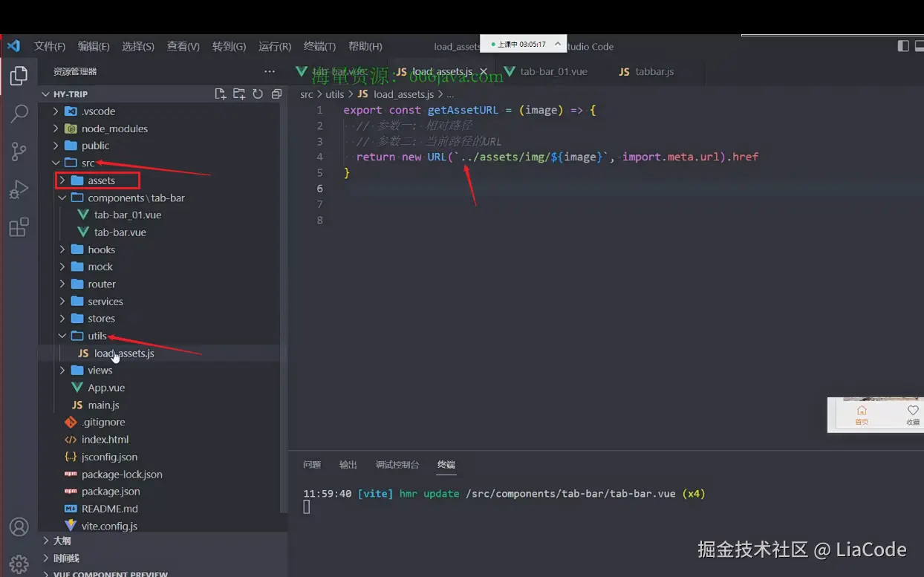The image size is (924, 577).
Task: Open the Extensions view
Action: pos(19,227)
